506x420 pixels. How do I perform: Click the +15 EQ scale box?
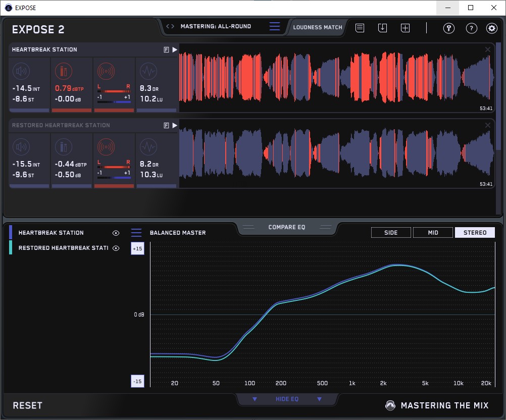pos(137,248)
